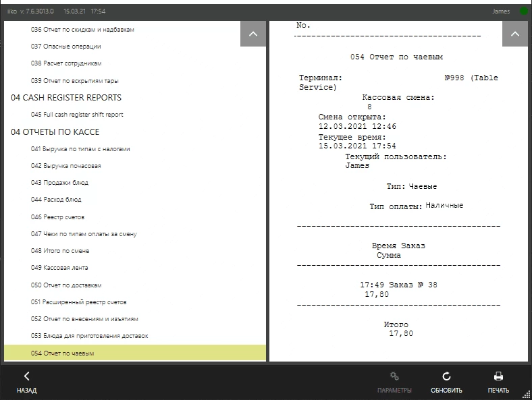
Task: Click the 04 ОТЧЕТЫ ПО КАССЕ section header
Action: tap(55, 132)
